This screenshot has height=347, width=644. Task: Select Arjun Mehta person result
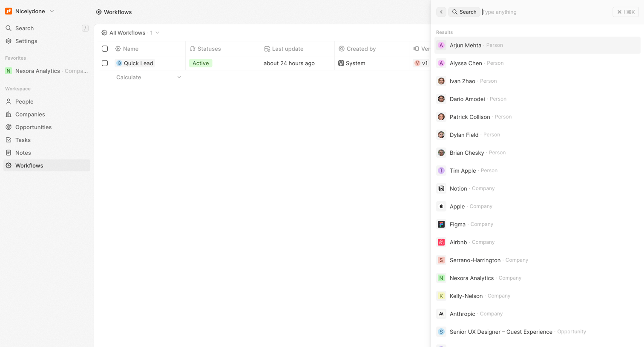click(x=538, y=45)
